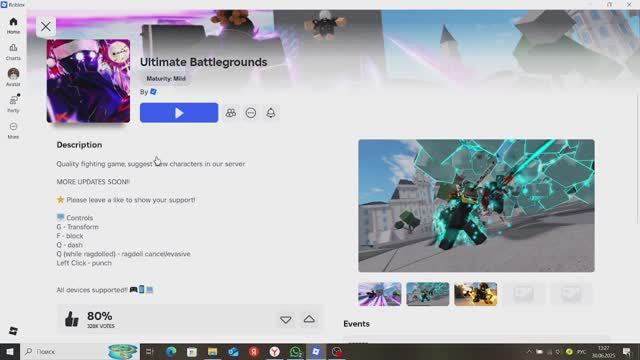Play Ultimate Battlegrounds
Image resolution: width=640 pixels, height=360 pixels.
(x=179, y=113)
